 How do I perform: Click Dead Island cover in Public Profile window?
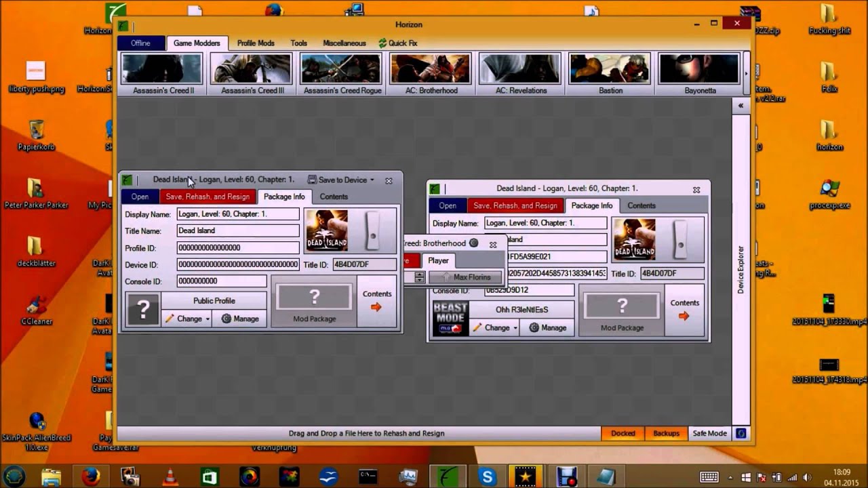click(327, 230)
